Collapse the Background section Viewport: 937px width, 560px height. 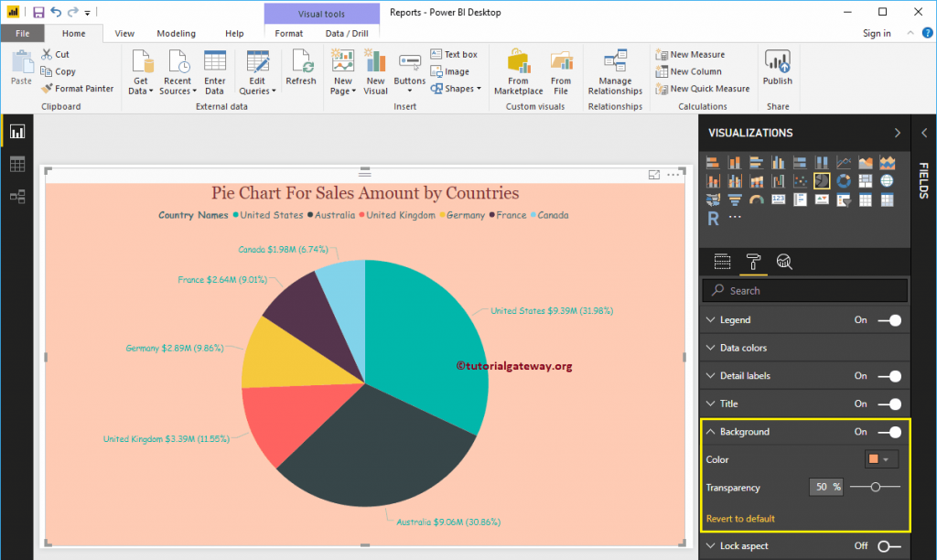tap(711, 431)
